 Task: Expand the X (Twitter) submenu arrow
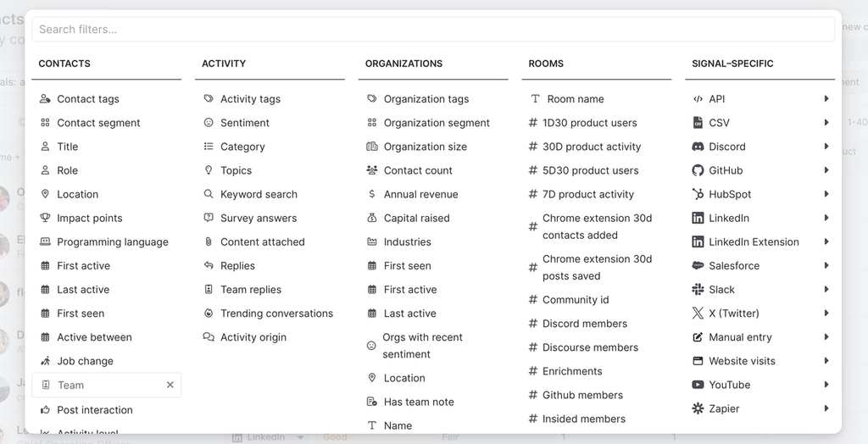(826, 314)
